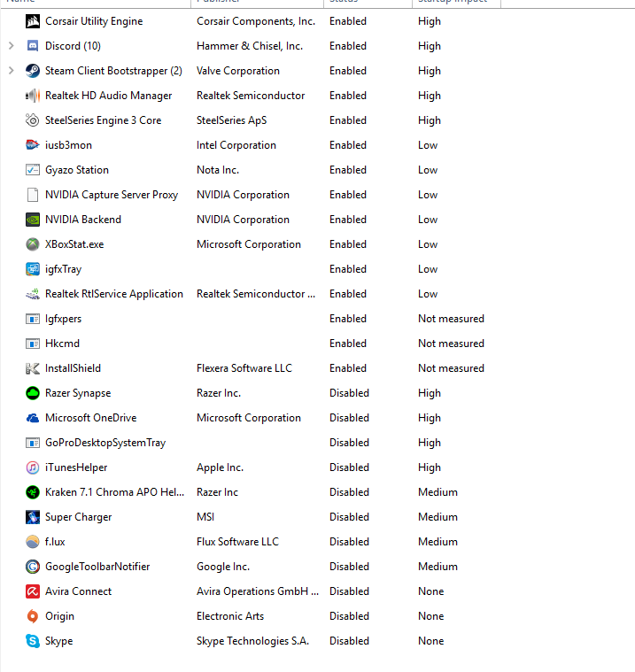Click the iTunesHelper music icon

coord(33,467)
